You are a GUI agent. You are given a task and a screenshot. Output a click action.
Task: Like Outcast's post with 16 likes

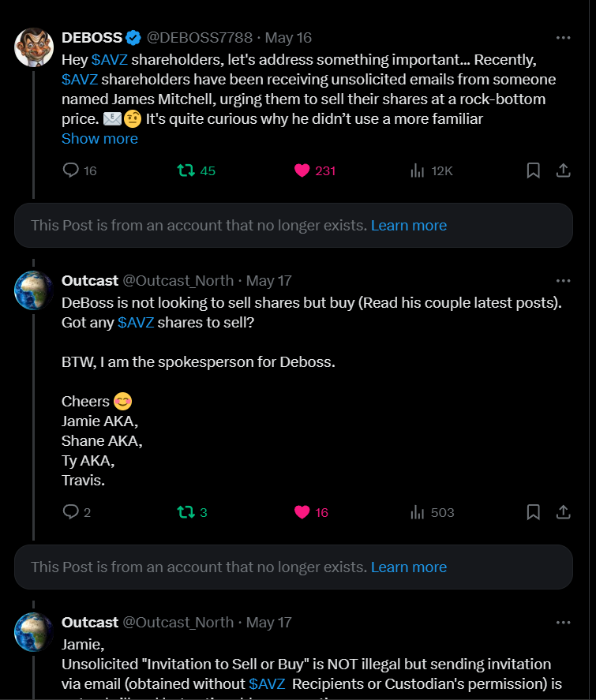point(302,512)
